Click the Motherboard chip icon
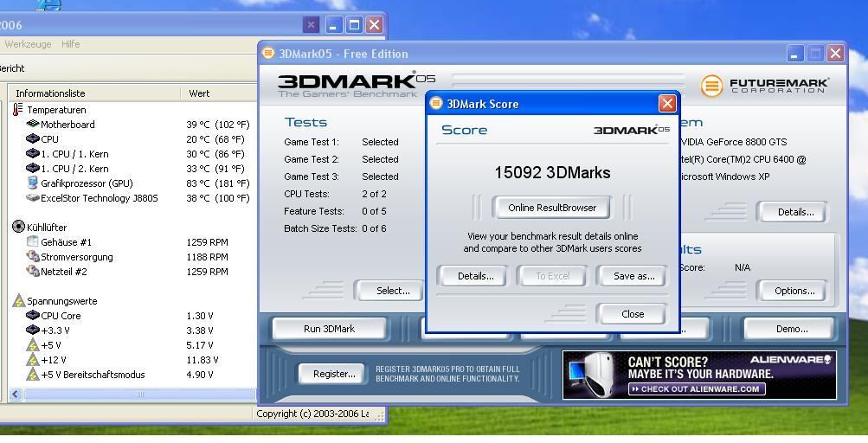The image size is (868, 443). 33,124
